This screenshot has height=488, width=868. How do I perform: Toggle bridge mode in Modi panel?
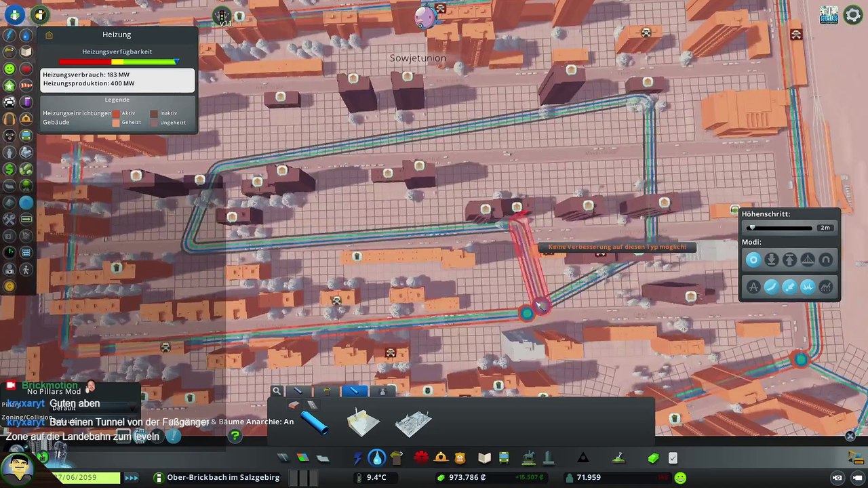(x=808, y=260)
